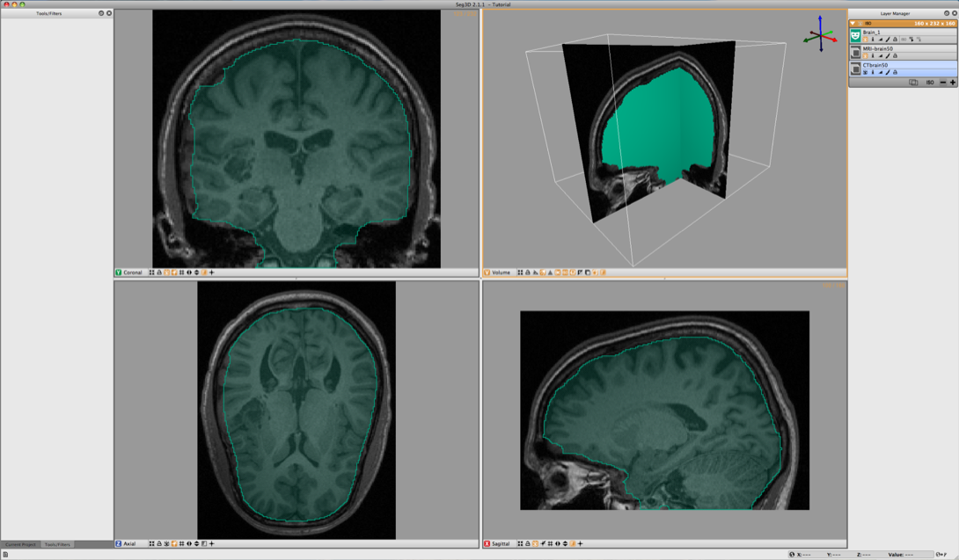959x560 pixels.
Task: Click snap-to-axis icon in Volume toolbar
Action: point(535,272)
